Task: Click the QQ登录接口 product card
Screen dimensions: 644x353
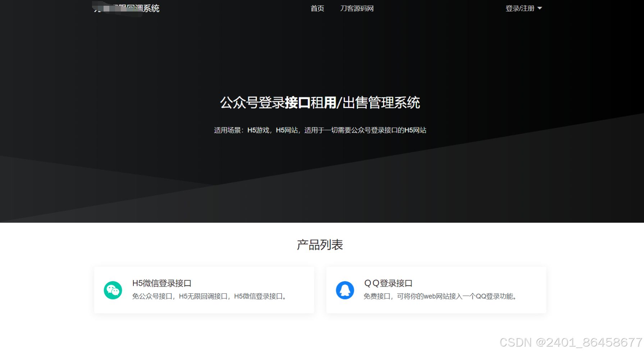Action: (x=436, y=289)
